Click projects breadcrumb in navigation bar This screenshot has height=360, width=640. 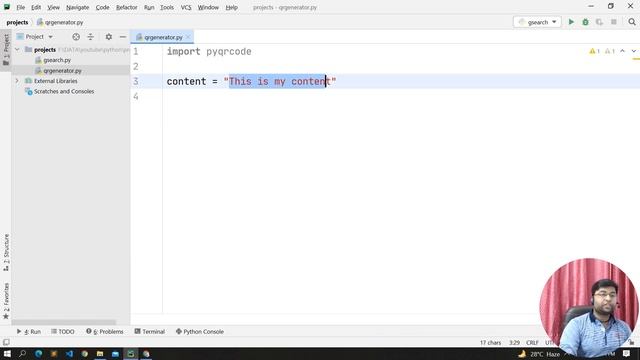17,22
